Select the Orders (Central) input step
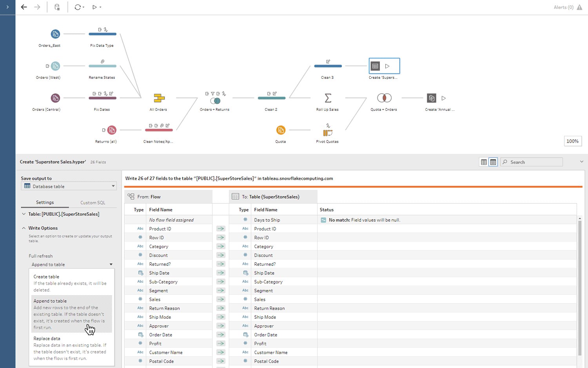The image size is (588, 368). click(x=55, y=98)
